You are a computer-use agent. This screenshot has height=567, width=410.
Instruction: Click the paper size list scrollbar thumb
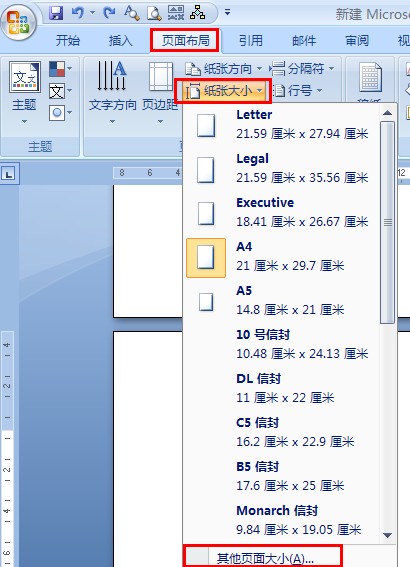388,223
